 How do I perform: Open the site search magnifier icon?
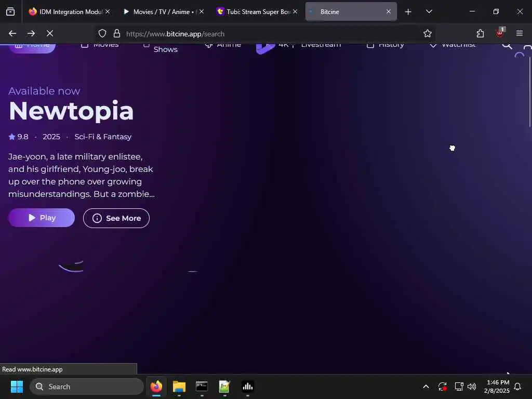(x=507, y=46)
